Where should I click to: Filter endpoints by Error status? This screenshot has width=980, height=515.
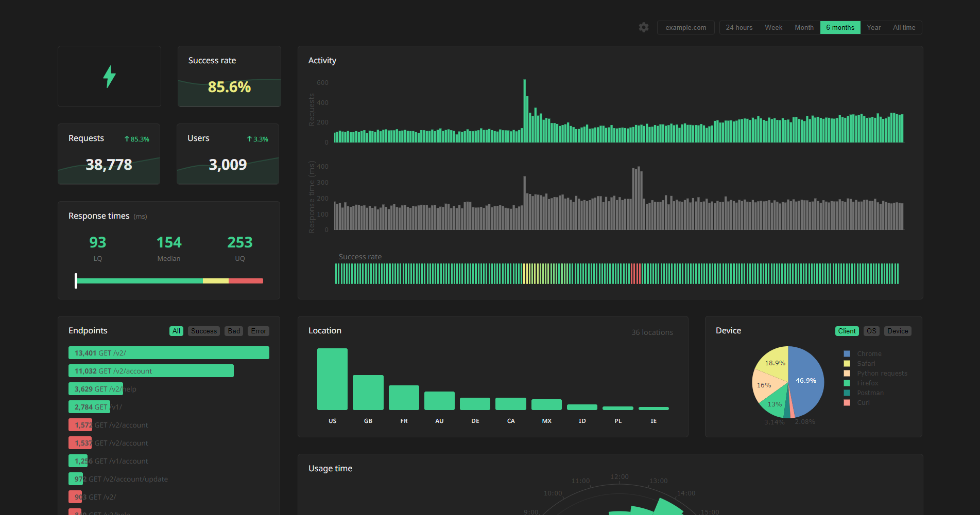click(259, 331)
